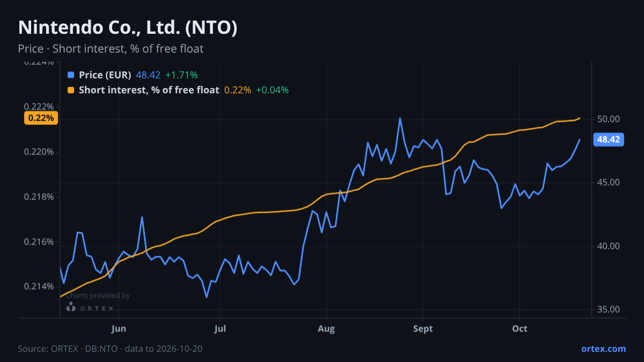Screen dimensions: 644x362
Task: Click the Nintendo Co., Ltd. (NTO) title
Action: pos(128,28)
